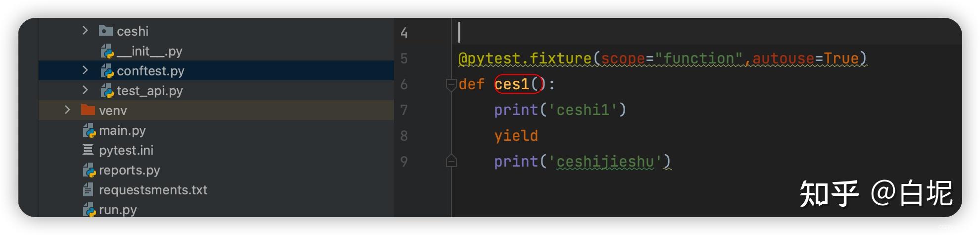Select run.py in the project tree
Screen dimensions: 980x235
coord(117,210)
